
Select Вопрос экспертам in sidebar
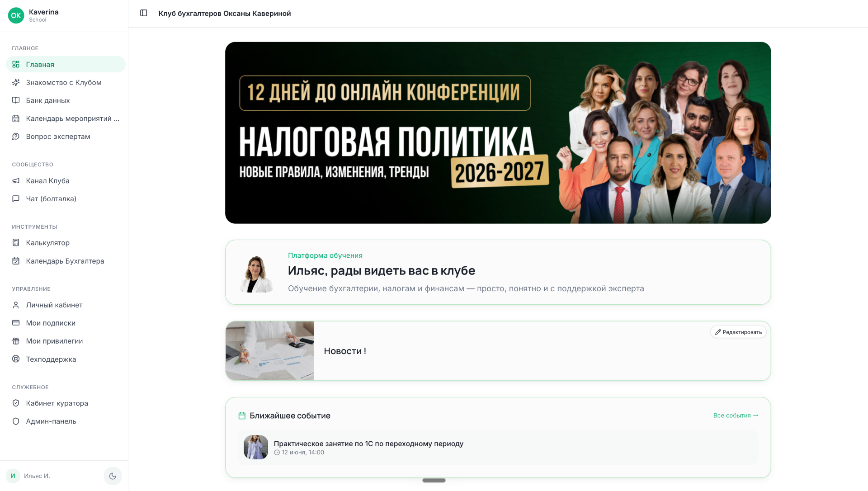[x=66, y=137]
